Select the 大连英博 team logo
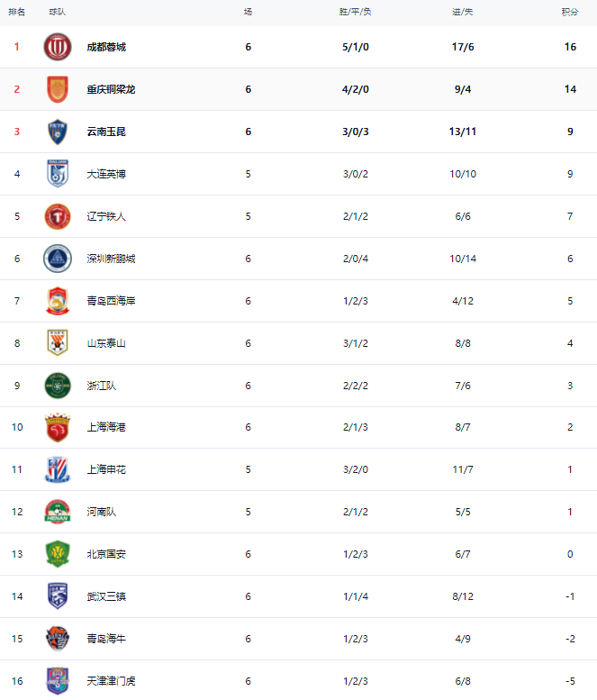 [x=58, y=174]
